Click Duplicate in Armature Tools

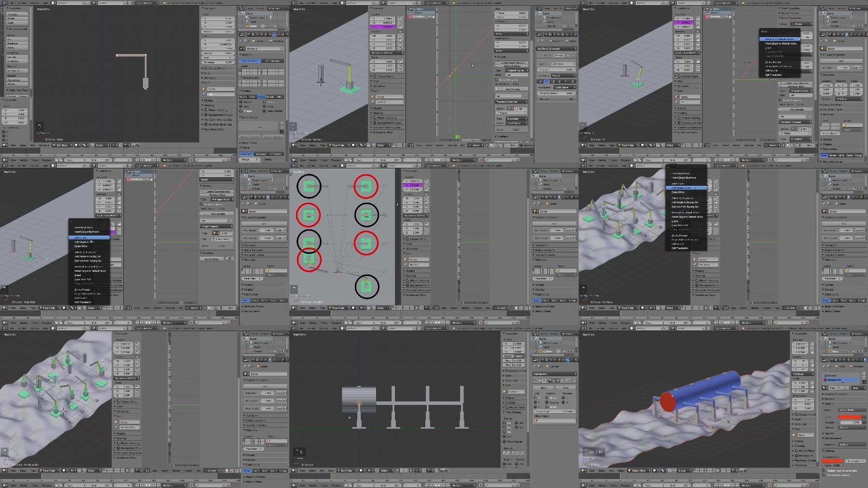(x=17, y=43)
